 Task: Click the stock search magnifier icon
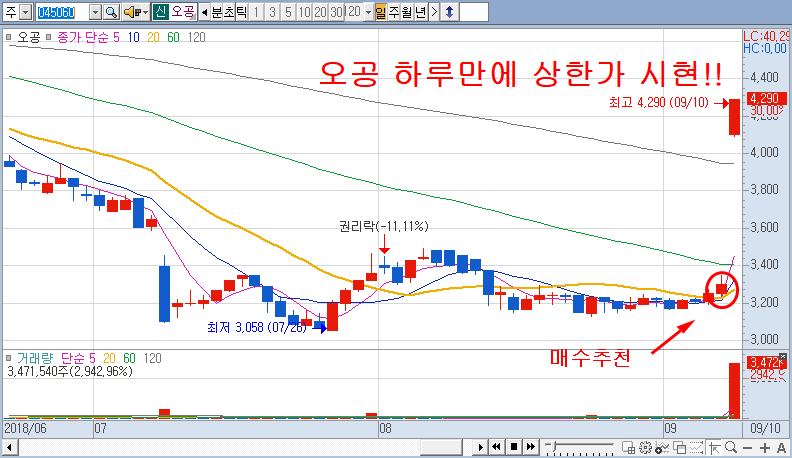(112, 12)
